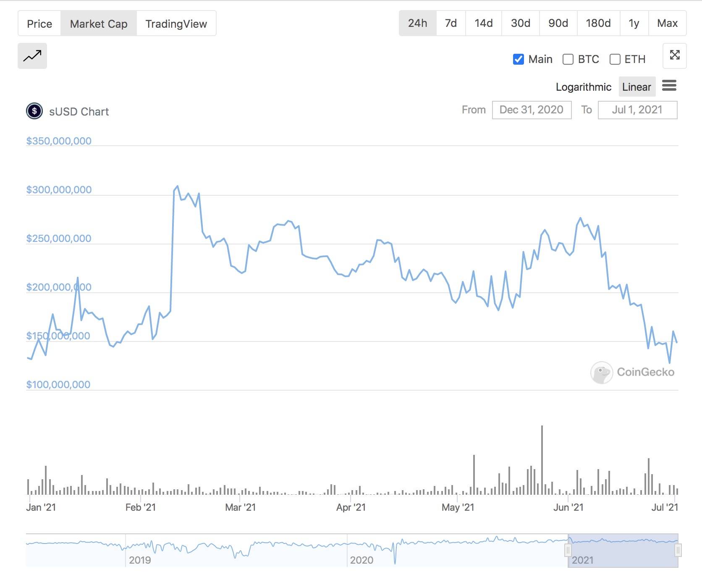The width and height of the screenshot is (702, 588).
Task: Choose the 7d time range
Action: (x=451, y=23)
